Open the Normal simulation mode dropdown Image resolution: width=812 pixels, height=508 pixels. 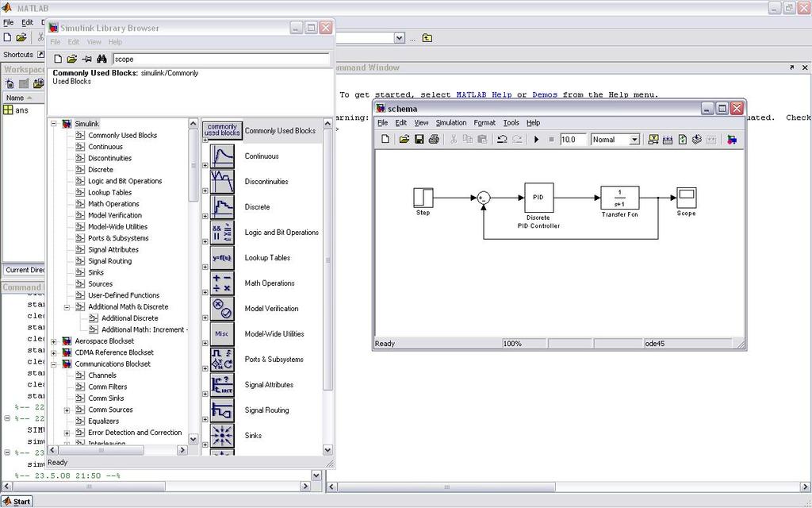[634, 140]
